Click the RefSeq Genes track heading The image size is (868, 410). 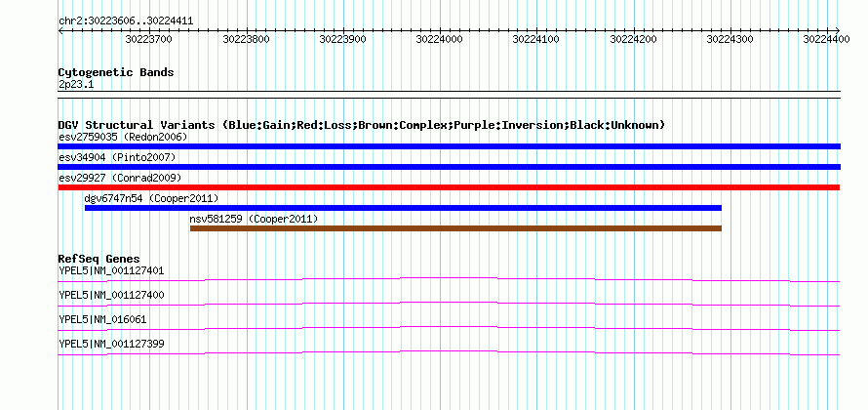point(99,259)
